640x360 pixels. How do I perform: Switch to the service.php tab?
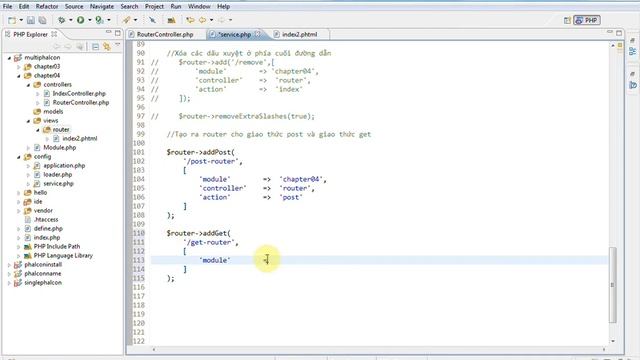[x=235, y=34]
